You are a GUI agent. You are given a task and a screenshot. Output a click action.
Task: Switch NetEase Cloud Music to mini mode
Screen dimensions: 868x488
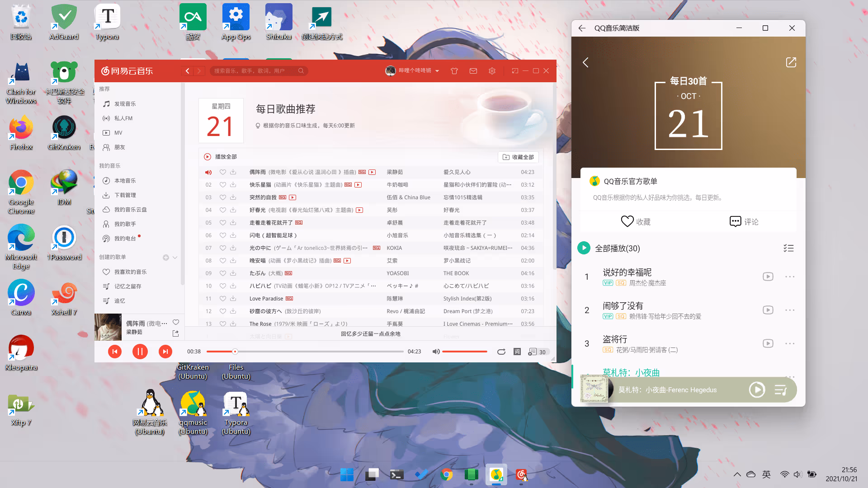pyautogui.click(x=515, y=71)
